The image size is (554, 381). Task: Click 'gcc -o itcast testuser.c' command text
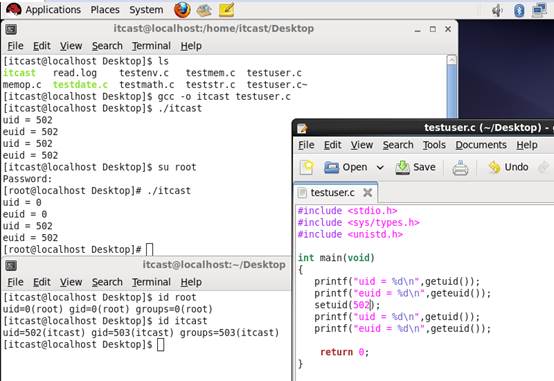[224, 96]
